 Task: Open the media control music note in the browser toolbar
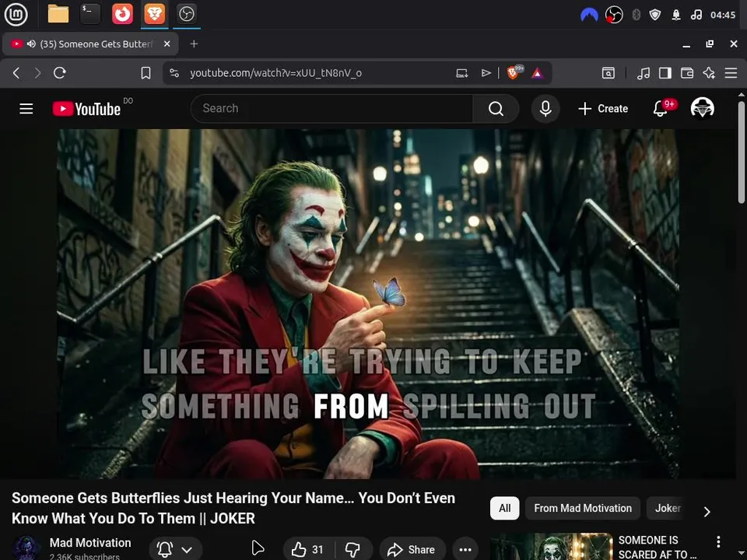coord(644,73)
